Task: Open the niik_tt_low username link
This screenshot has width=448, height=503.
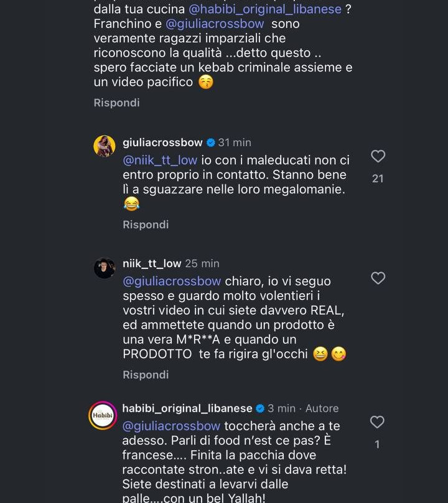Action: 152,263
